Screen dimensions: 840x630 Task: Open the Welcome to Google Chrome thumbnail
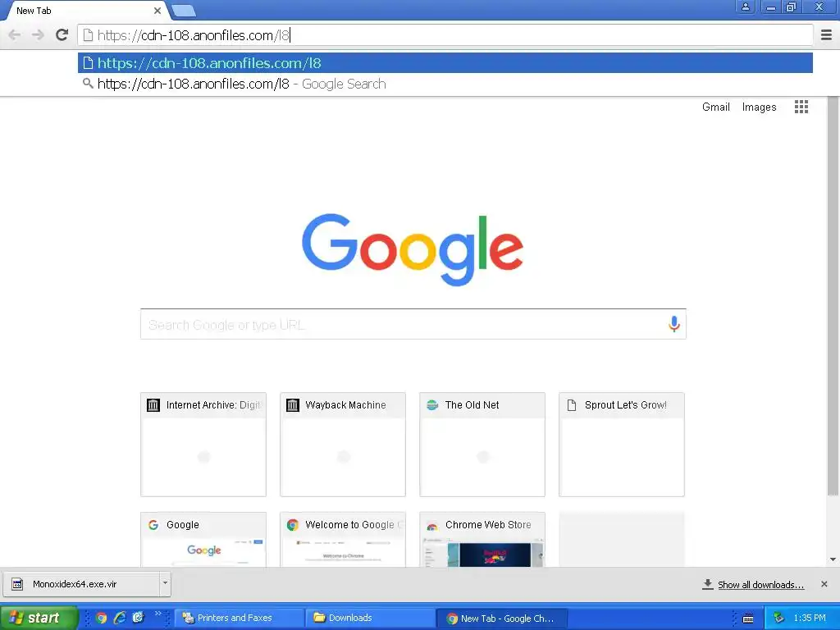343,540
